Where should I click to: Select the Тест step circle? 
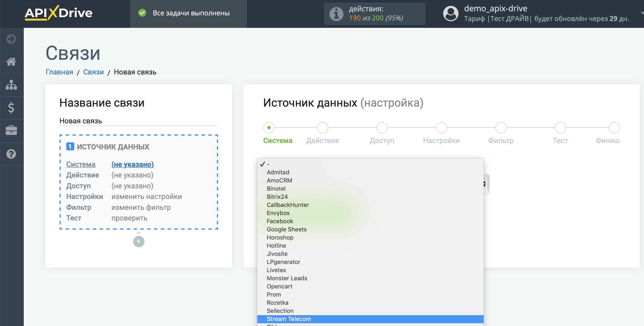(560, 127)
